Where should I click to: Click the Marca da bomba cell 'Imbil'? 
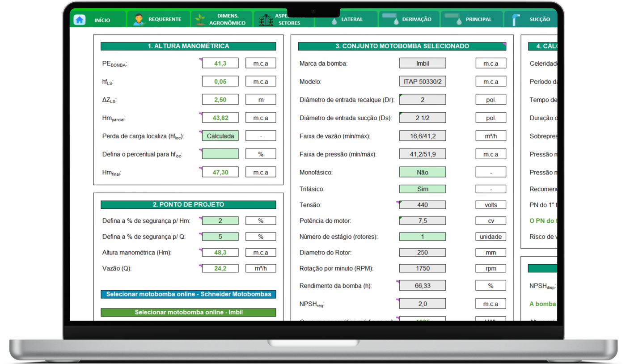[423, 63]
